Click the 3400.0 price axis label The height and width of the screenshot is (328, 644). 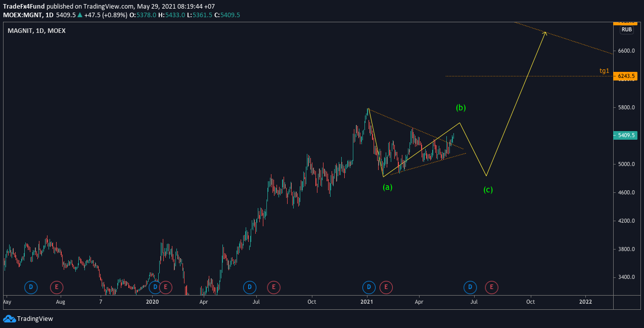[626, 277]
